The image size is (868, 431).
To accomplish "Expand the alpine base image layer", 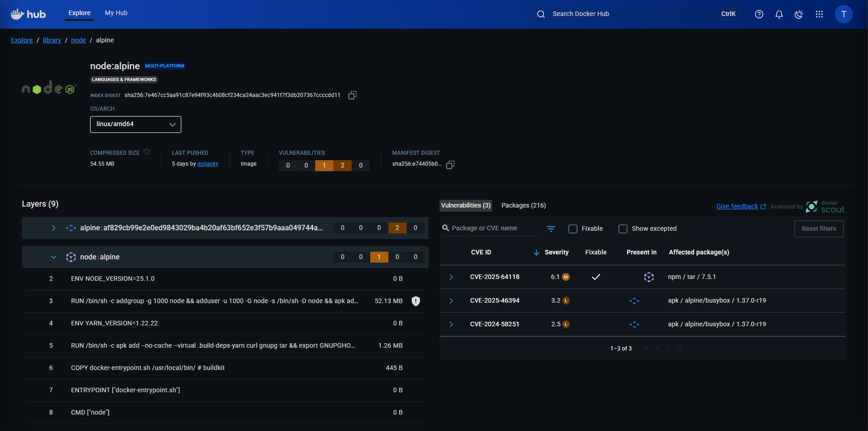I will [54, 228].
